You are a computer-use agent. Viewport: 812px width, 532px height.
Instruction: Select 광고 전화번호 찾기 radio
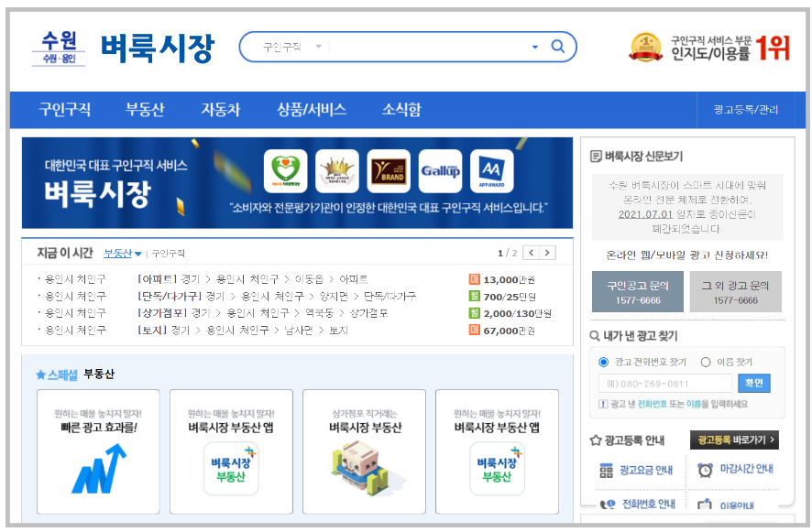click(x=603, y=363)
